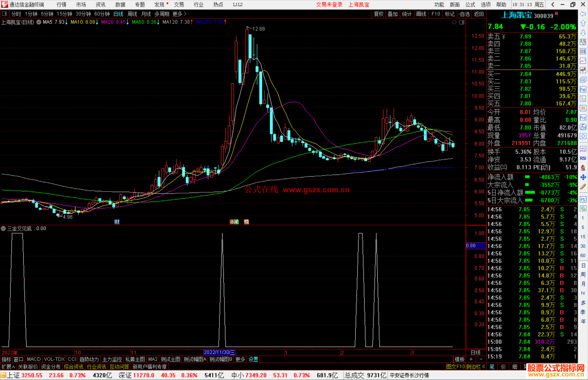
Task: Select the pencil drawing tool icon
Action: 583,187
